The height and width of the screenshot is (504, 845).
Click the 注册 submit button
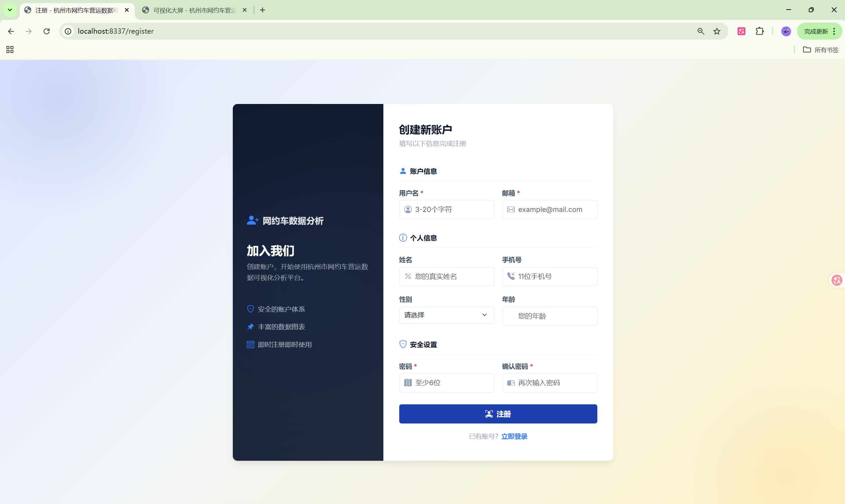click(498, 414)
